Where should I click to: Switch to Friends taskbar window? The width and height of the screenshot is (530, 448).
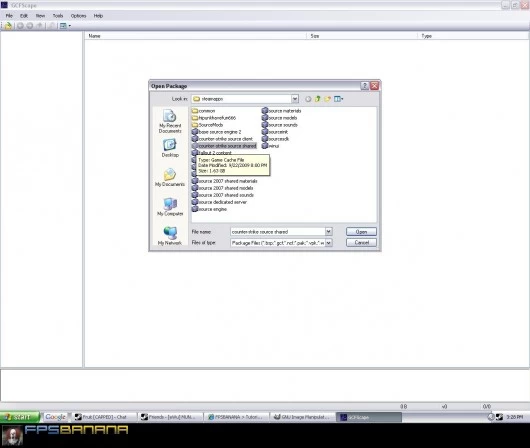171,417
